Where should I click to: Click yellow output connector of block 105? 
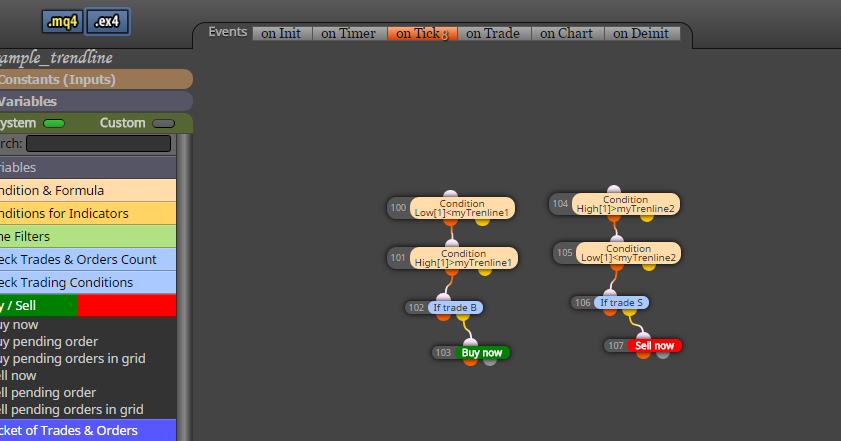[649, 267]
